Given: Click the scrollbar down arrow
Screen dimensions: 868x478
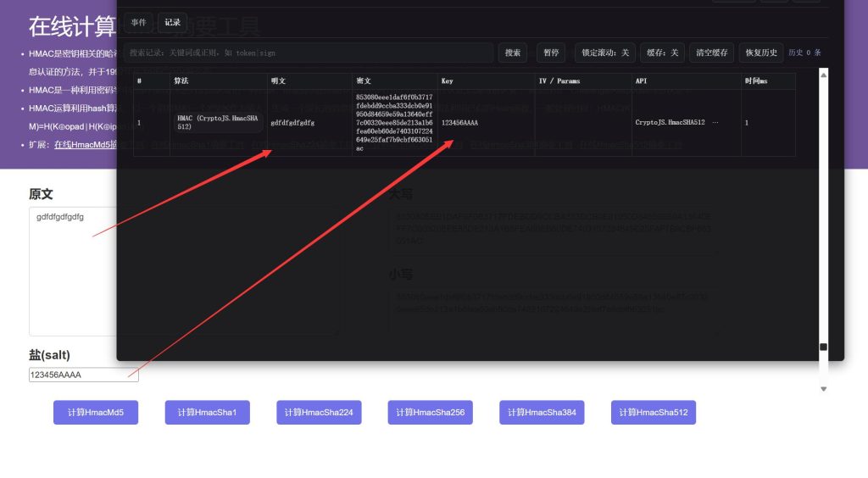Looking at the screenshot, I should [822, 388].
